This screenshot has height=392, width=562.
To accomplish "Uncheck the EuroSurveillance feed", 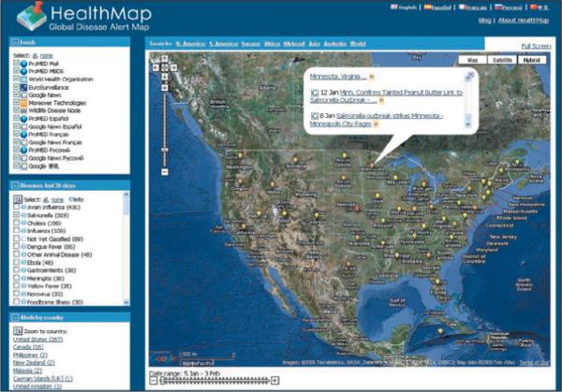I will coord(16,87).
